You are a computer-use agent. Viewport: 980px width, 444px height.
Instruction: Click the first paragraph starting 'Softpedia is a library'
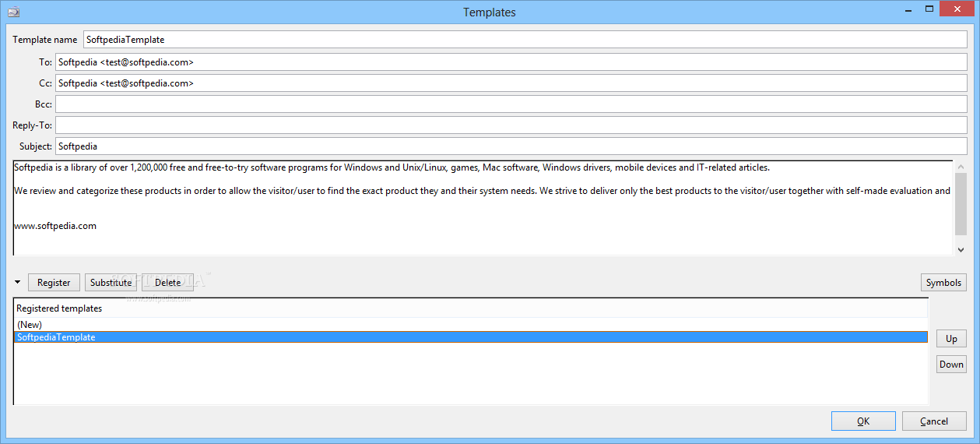coord(392,167)
